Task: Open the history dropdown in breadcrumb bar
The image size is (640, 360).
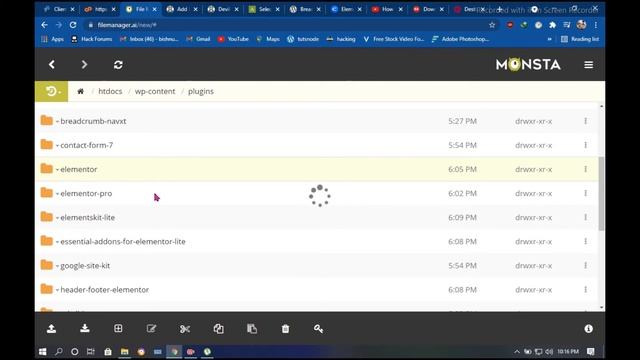Action: [x=51, y=91]
